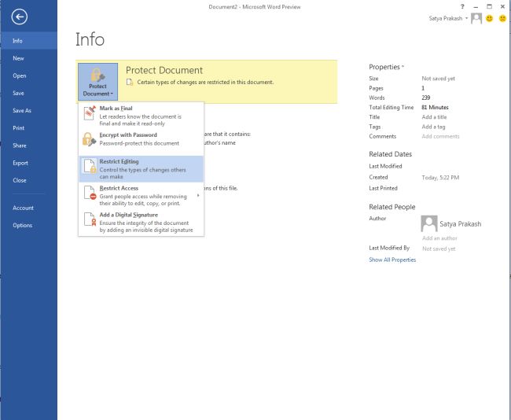Image resolution: width=511 pixels, height=420 pixels.
Task: Go back using the circular back arrow
Action: coord(19,17)
